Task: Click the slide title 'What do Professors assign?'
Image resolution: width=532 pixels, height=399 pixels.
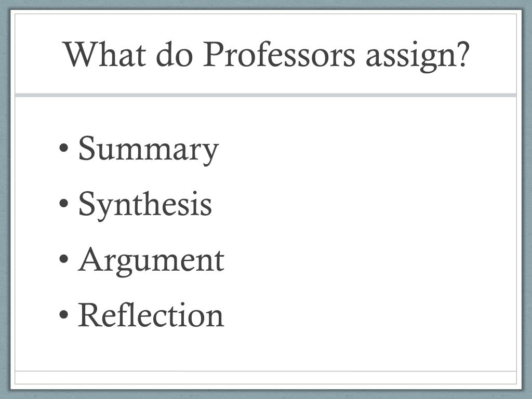Action: 267,55
